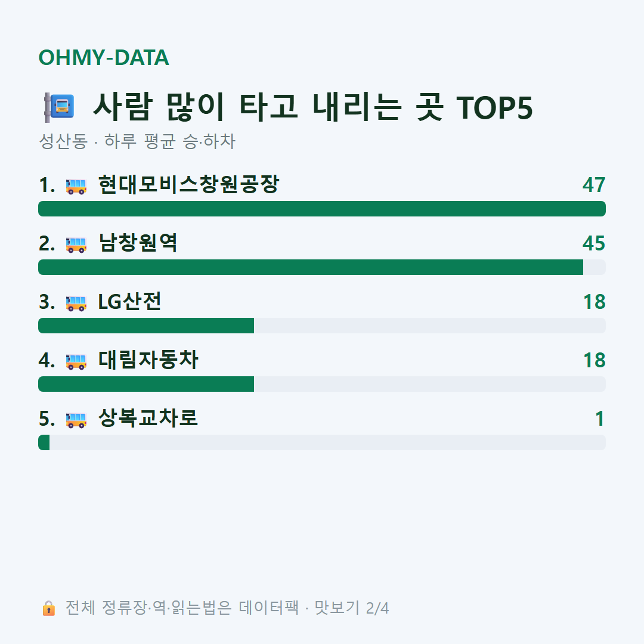The width and height of the screenshot is (644, 644).
Task: Click the 상복교차로 stop label
Action: (x=148, y=418)
